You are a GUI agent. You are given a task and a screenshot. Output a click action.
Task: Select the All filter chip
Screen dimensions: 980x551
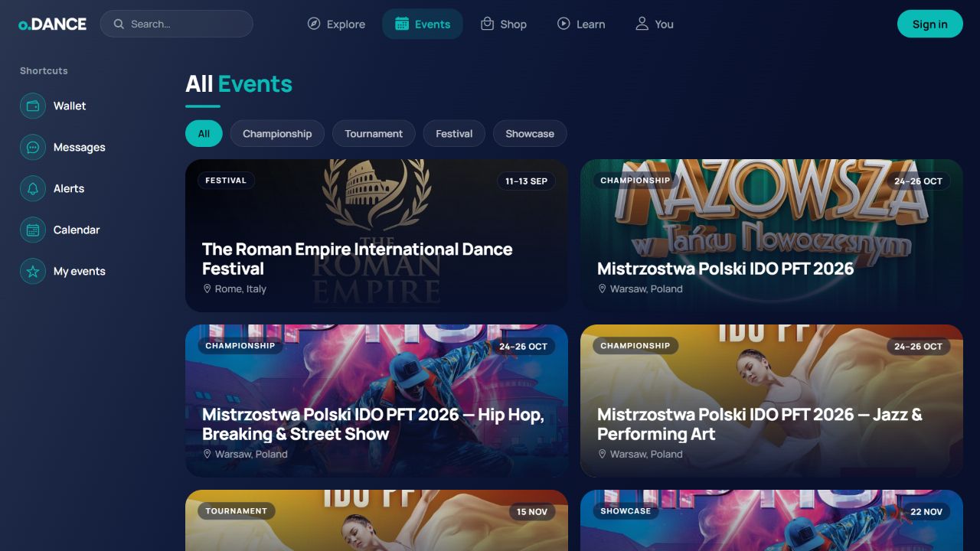pyautogui.click(x=204, y=133)
